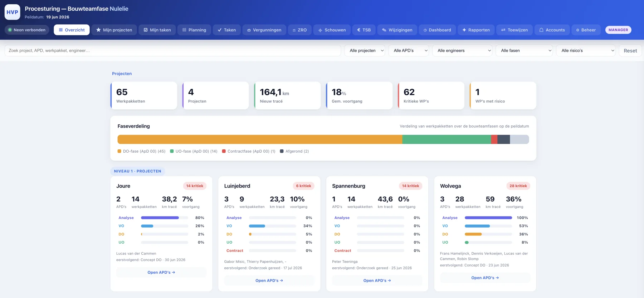Screen dimensions: 644x298
Task: Click the sparkle icon of Rapporten
Action: [x=464, y=30]
